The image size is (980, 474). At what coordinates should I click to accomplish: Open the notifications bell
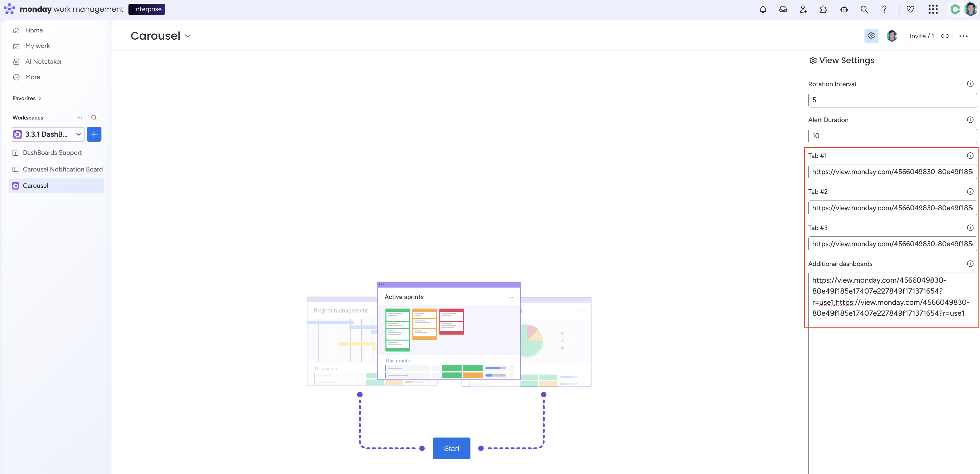coord(763,9)
